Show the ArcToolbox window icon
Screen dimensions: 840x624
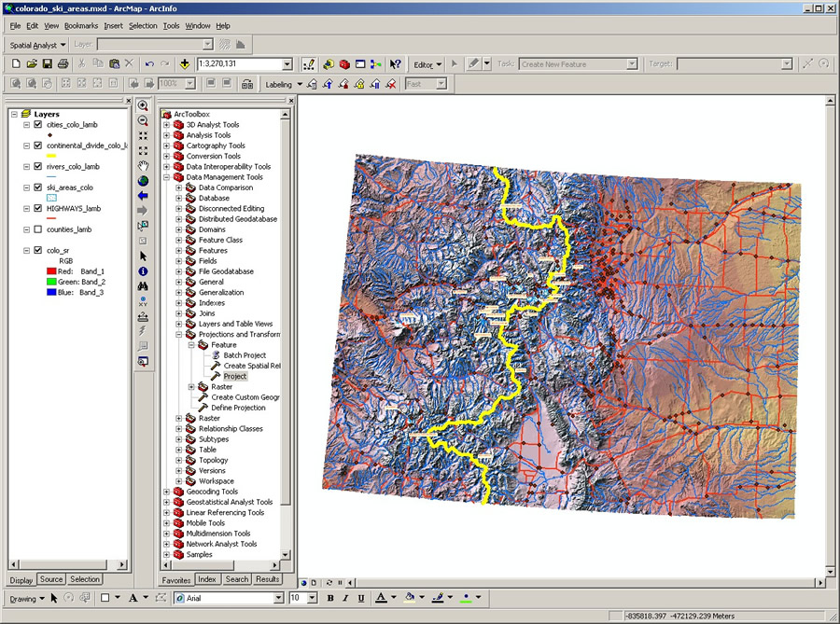pyautogui.click(x=344, y=64)
